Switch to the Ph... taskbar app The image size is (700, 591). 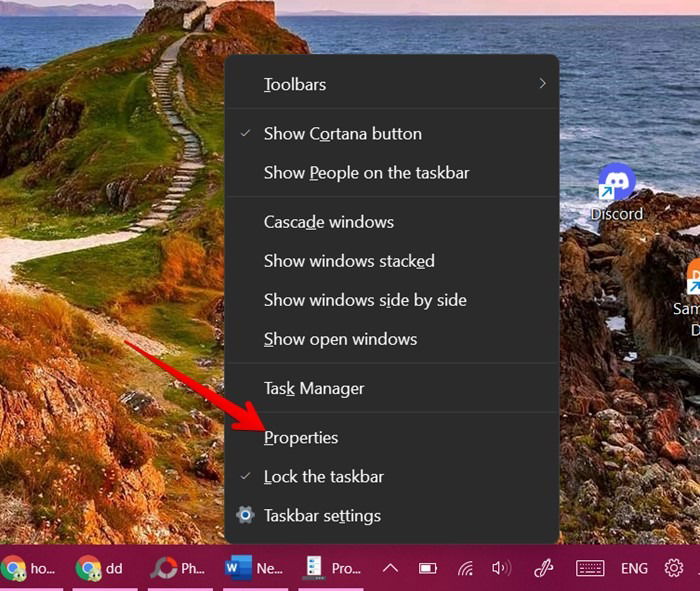pos(179,568)
